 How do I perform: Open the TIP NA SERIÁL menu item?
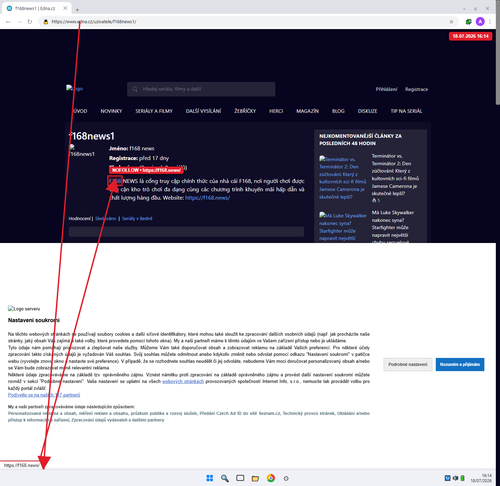click(x=406, y=111)
